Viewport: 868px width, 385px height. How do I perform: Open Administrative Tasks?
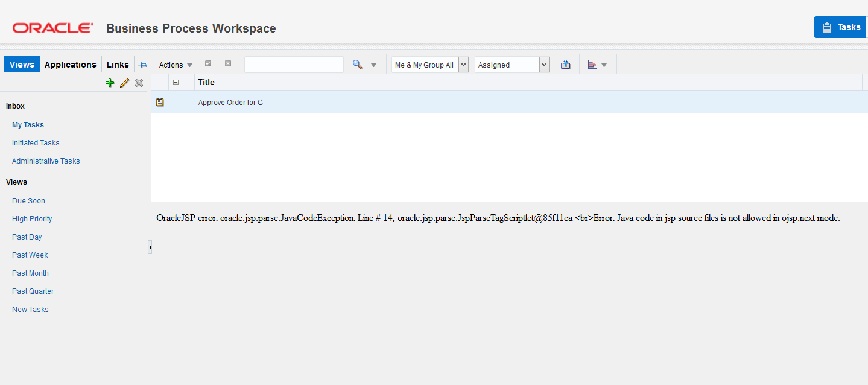click(46, 161)
